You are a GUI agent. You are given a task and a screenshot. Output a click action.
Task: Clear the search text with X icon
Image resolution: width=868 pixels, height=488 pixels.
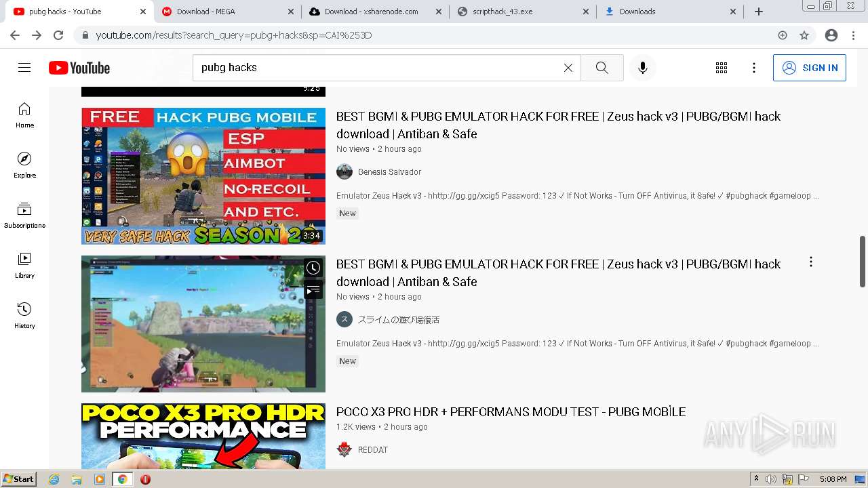point(568,68)
